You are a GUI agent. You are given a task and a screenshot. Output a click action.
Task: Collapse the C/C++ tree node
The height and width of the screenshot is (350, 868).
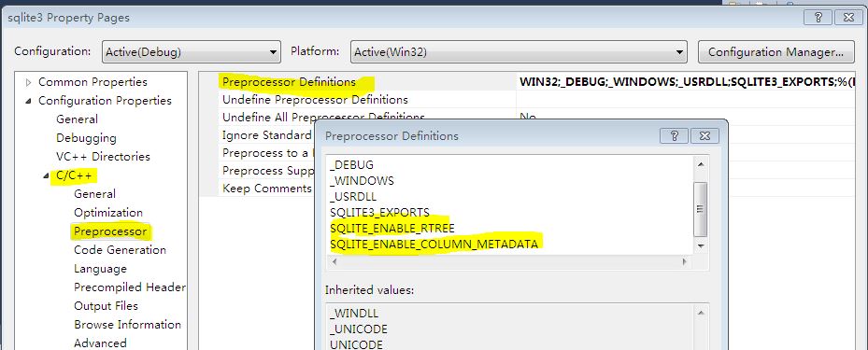[x=46, y=176]
